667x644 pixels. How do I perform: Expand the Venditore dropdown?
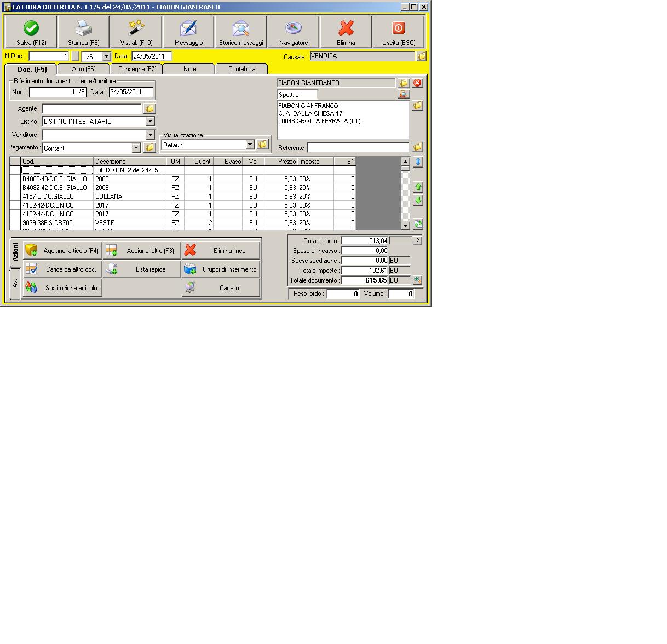coord(150,135)
